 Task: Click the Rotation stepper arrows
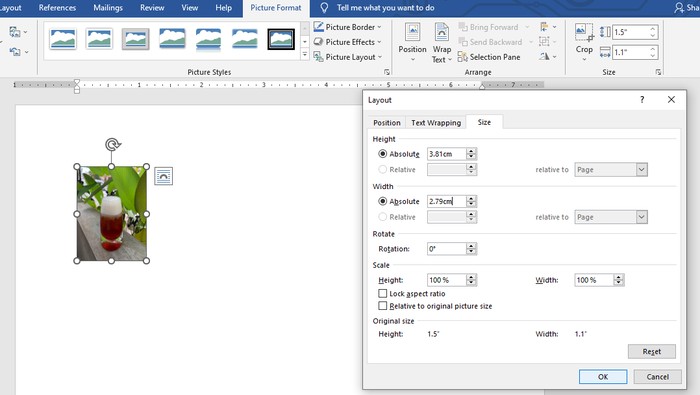(471, 249)
